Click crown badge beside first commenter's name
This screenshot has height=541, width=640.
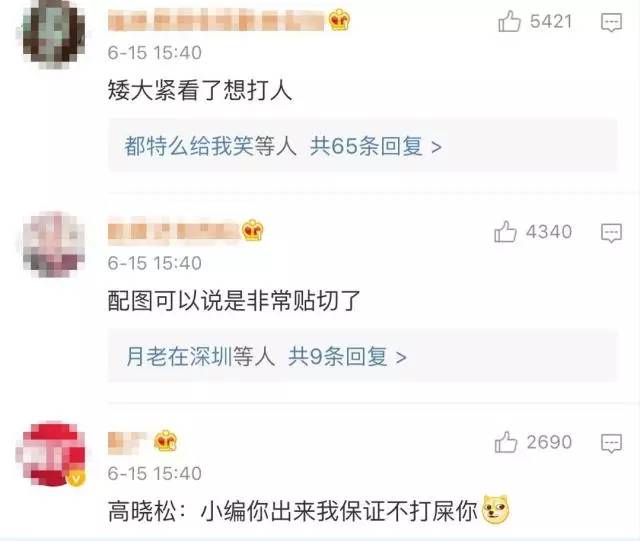pos(340,20)
